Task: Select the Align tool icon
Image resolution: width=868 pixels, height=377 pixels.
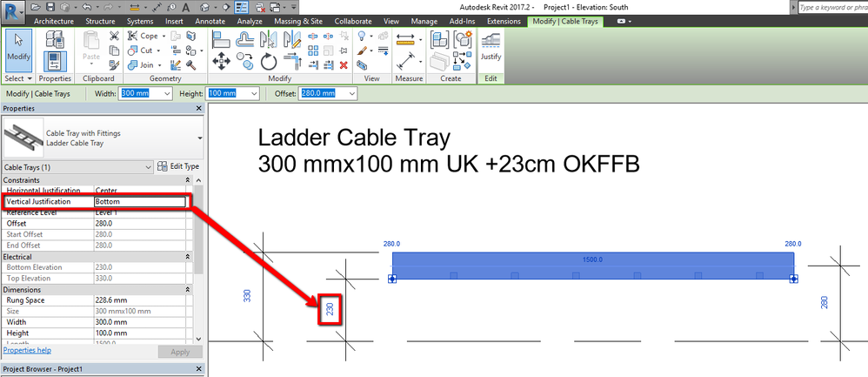Action: (221, 40)
